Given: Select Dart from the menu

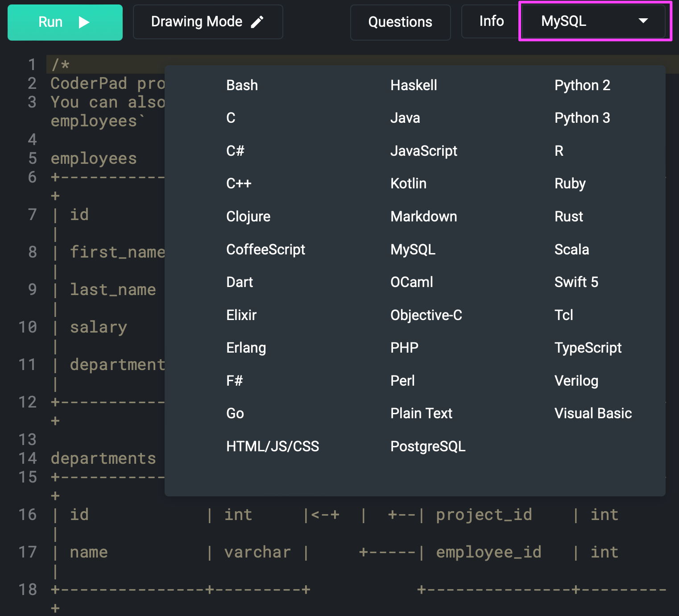Looking at the screenshot, I should pos(240,282).
